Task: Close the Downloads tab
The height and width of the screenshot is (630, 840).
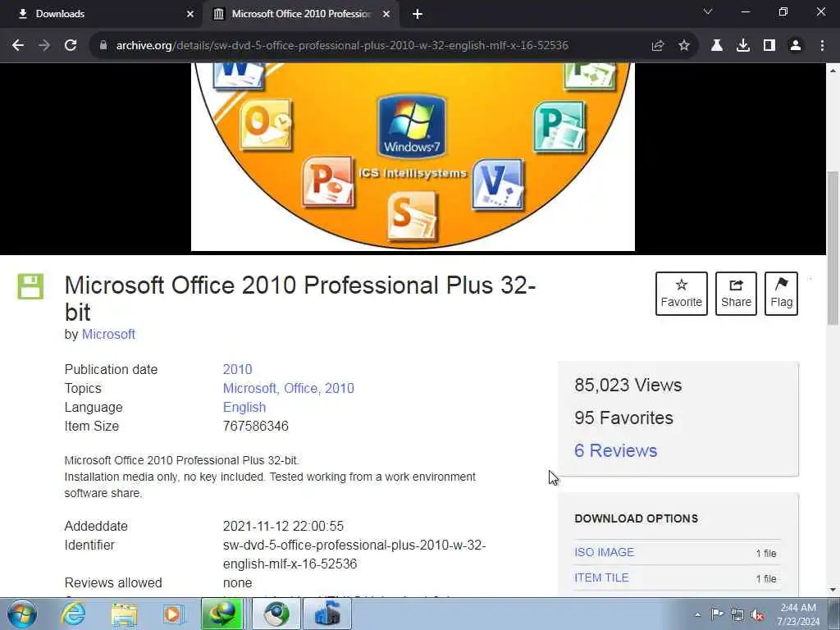Action: pos(190,15)
